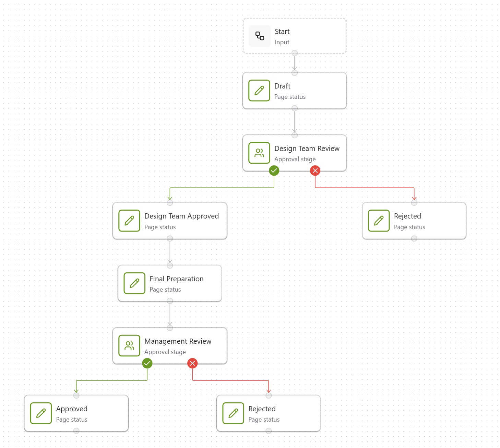500x448 pixels.
Task: Click the connection point above Final Preparation
Action: [170, 265]
